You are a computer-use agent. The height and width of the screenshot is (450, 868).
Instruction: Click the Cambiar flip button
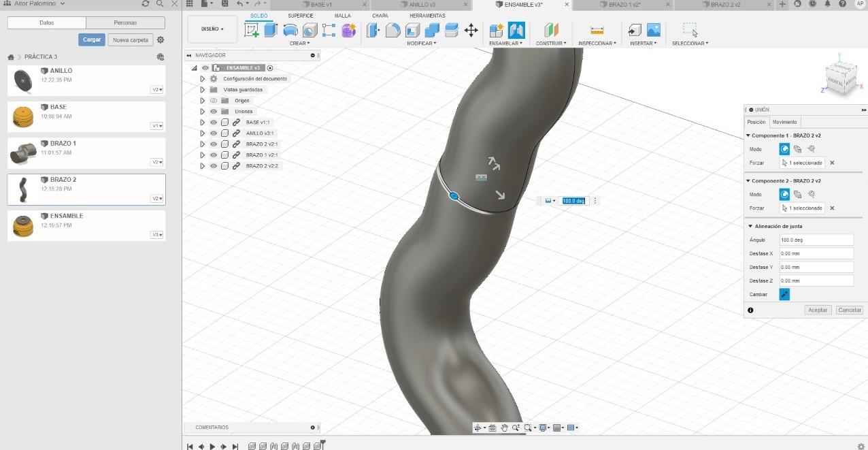pyautogui.click(x=784, y=295)
